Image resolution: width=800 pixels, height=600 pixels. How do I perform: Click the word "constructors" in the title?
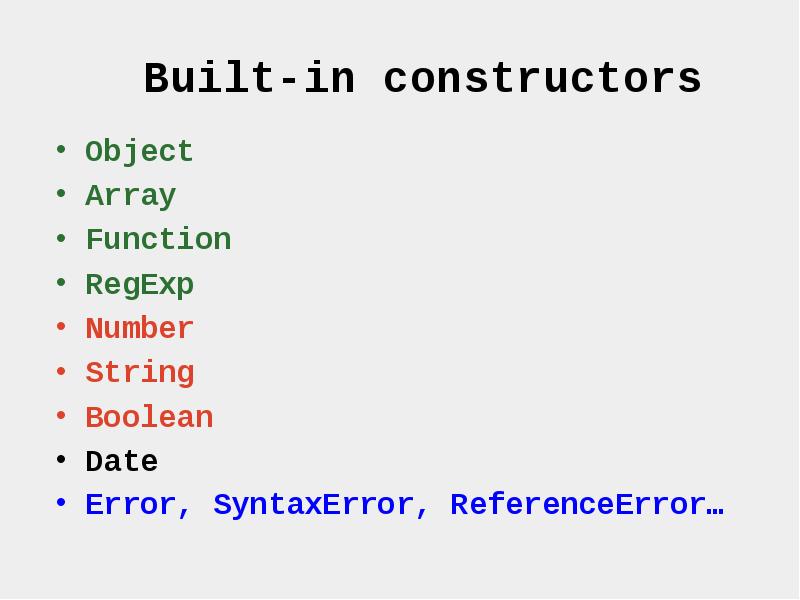pos(542,79)
